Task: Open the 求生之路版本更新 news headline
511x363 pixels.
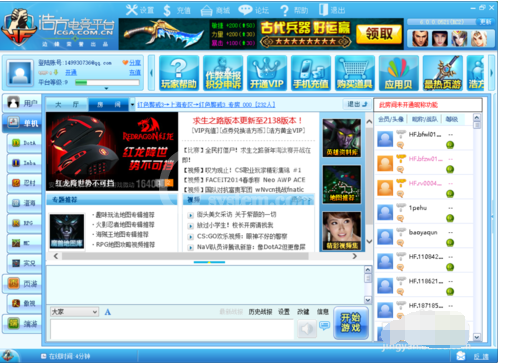Action: 248,121
